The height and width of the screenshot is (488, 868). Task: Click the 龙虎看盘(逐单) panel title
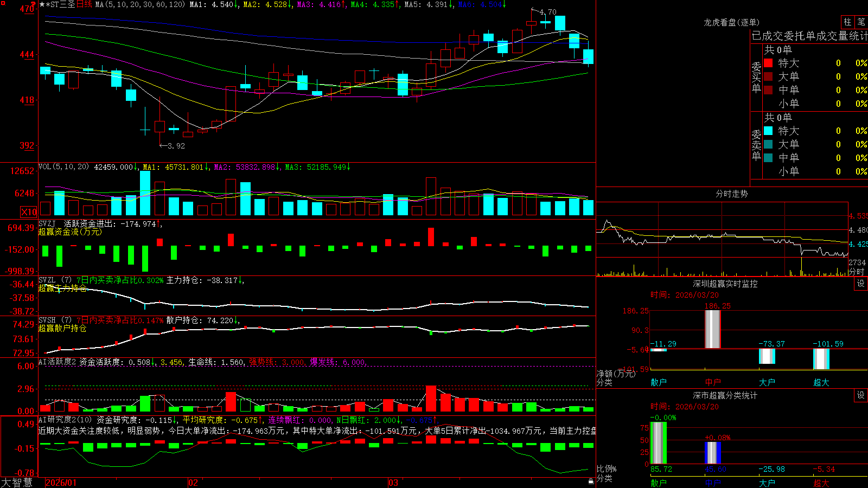pos(731,22)
